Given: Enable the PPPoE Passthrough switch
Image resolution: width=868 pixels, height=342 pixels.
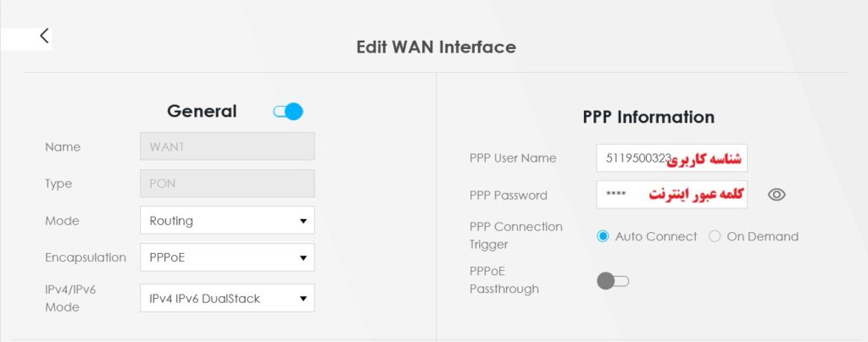Looking at the screenshot, I should (613, 281).
